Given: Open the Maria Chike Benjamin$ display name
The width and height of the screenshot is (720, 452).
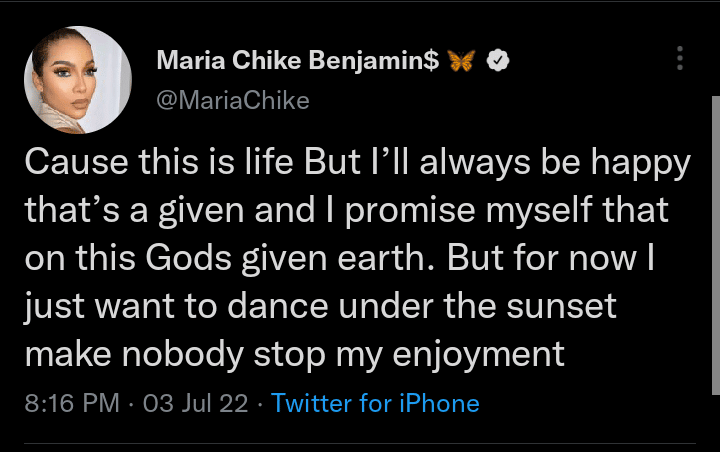Looking at the screenshot, I should [298, 62].
